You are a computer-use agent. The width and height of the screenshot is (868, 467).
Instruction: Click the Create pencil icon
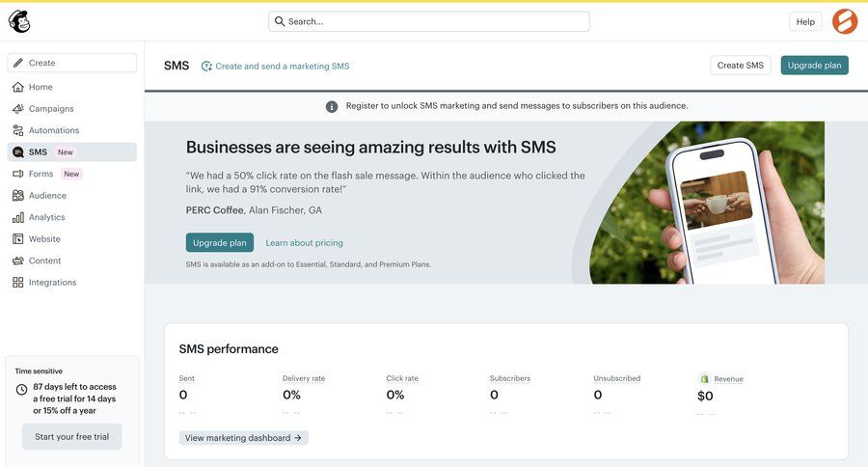click(18, 63)
